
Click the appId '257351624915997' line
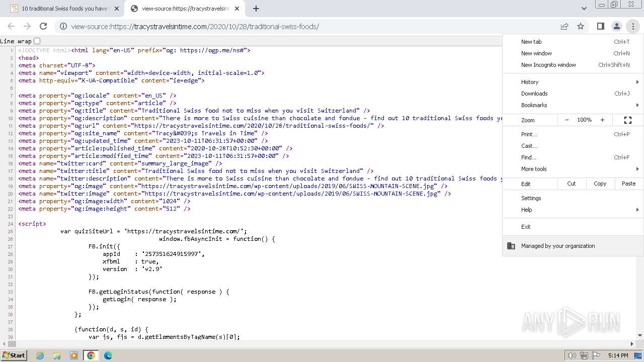click(154, 254)
